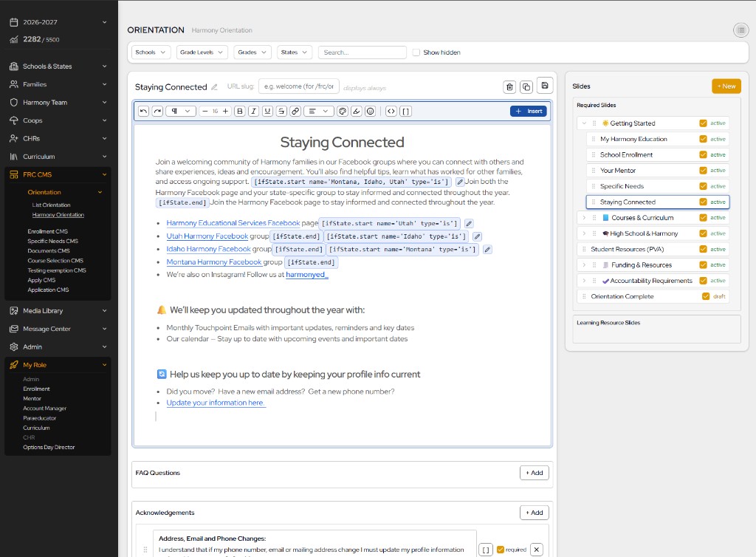This screenshot has height=557, width=756.
Task: Toggle the required checkbox on the acknowledgement
Action: (501, 550)
